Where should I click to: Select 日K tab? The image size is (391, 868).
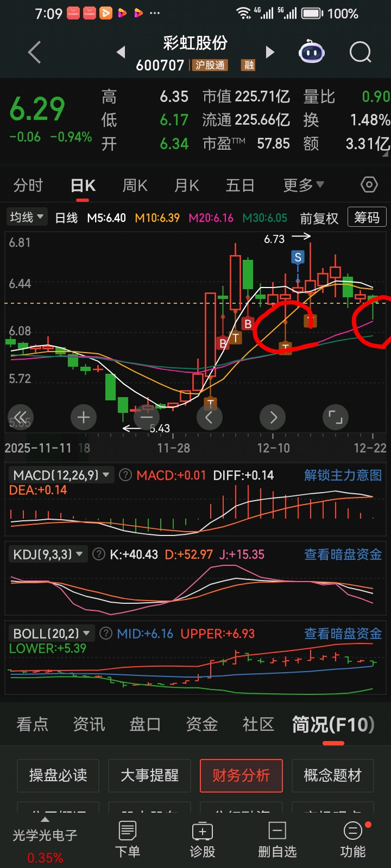tap(83, 186)
